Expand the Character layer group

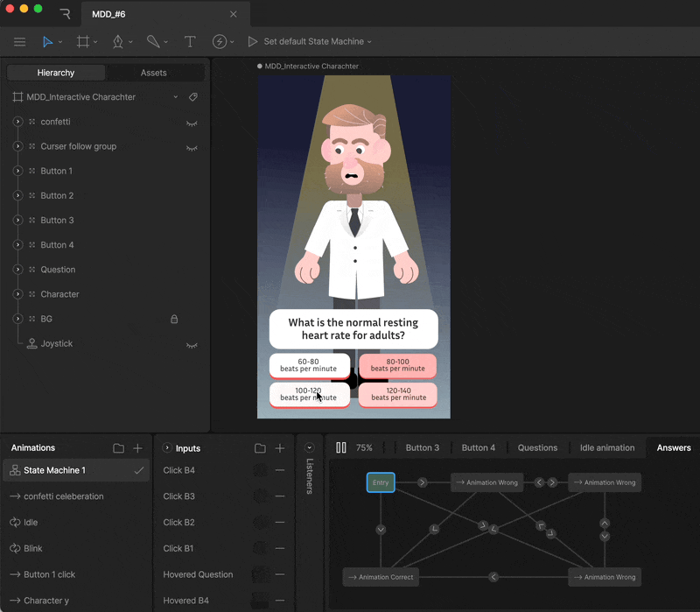click(17, 294)
